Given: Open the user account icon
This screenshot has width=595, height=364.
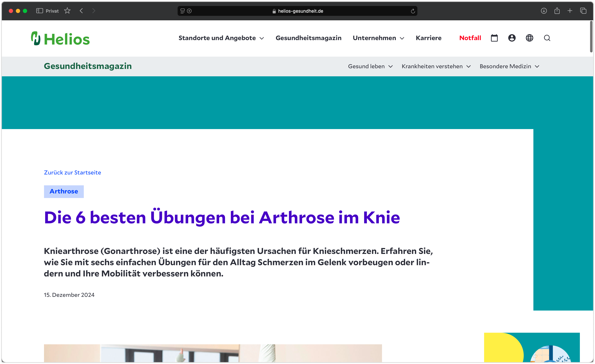Looking at the screenshot, I should coord(512,38).
